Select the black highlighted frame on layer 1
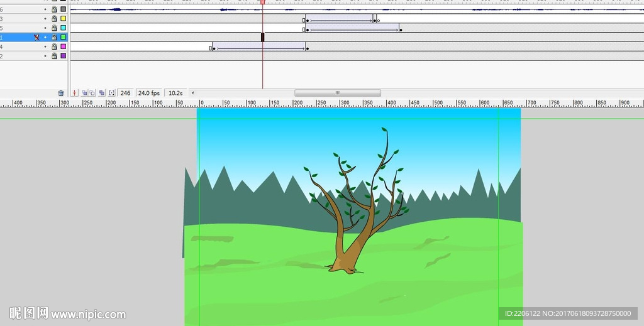Screen dimensions: 644x326 click(262, 37)
